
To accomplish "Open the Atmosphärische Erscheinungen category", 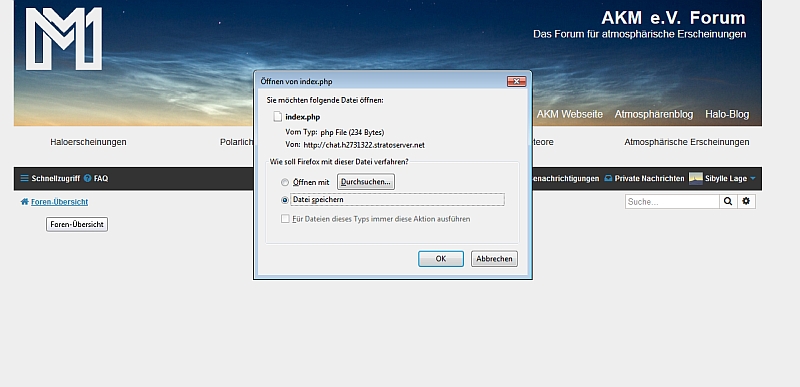I will 687,142.
